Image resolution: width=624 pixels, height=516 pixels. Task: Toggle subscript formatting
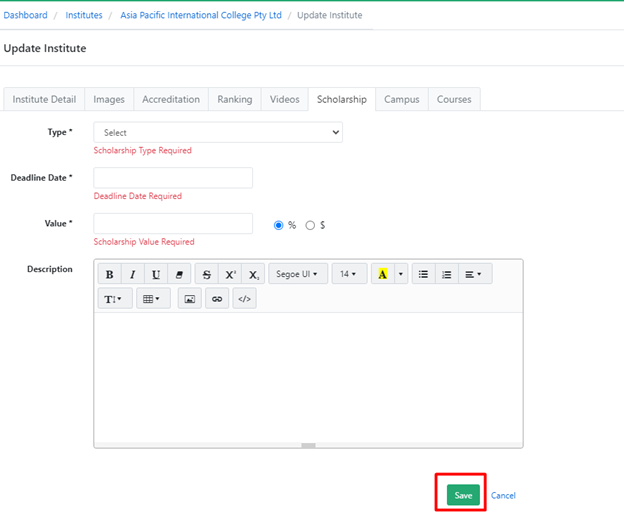[x=254, y=274]
